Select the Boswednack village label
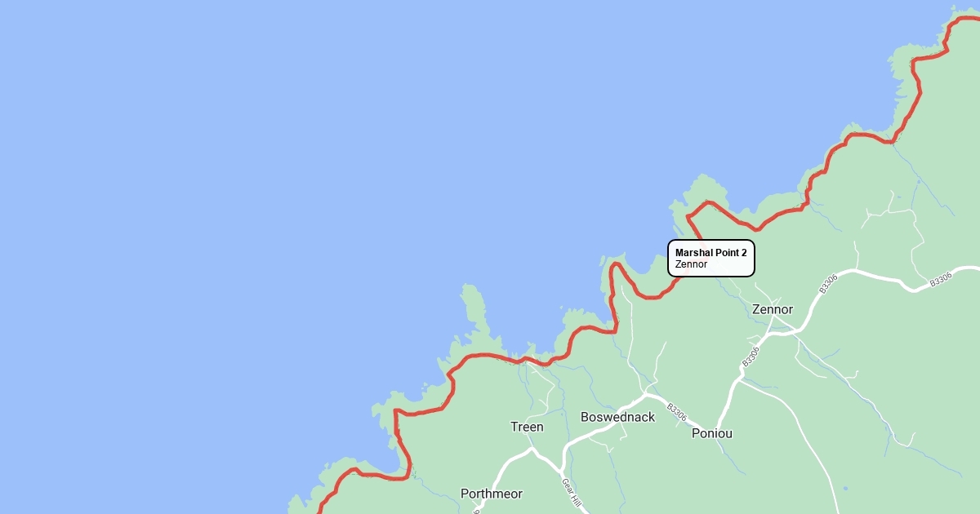 click(617, 417)
